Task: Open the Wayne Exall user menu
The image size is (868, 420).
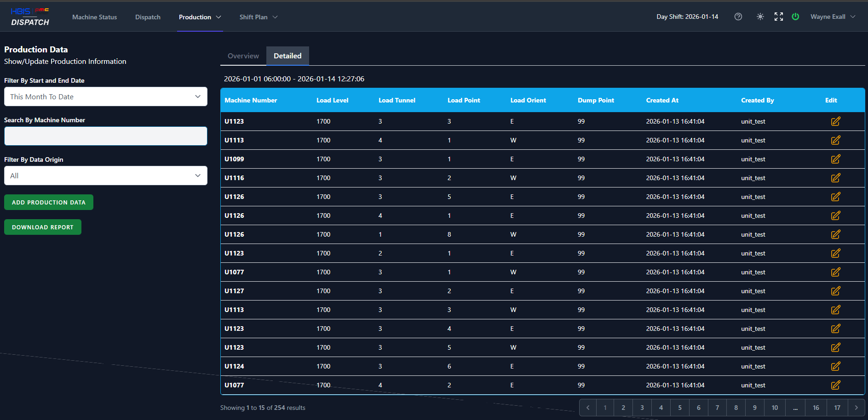Action: coord(833,17)
